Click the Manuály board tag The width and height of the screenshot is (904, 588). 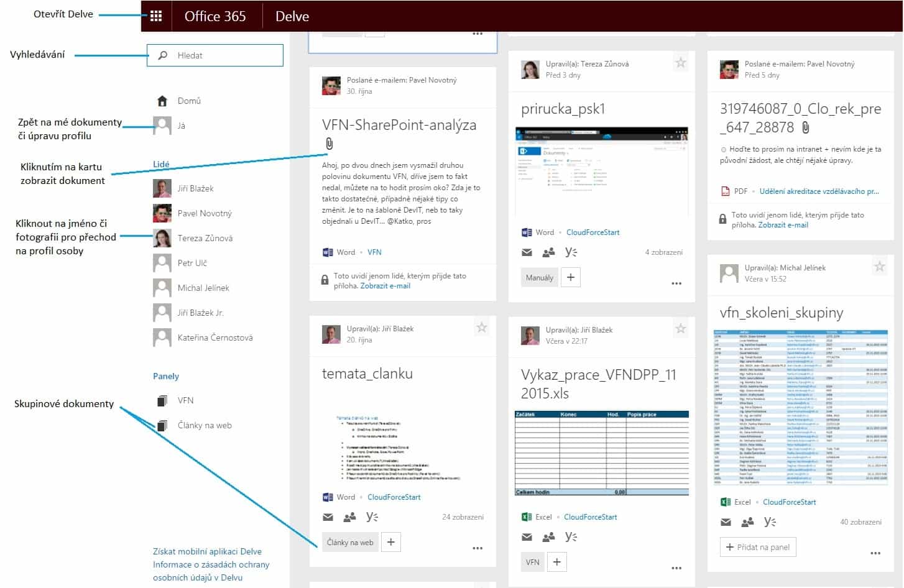tap(539, 277)
